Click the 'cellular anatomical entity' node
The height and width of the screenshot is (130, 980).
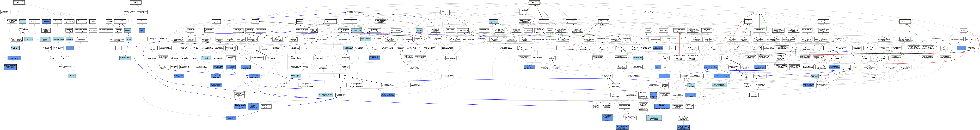129,12
